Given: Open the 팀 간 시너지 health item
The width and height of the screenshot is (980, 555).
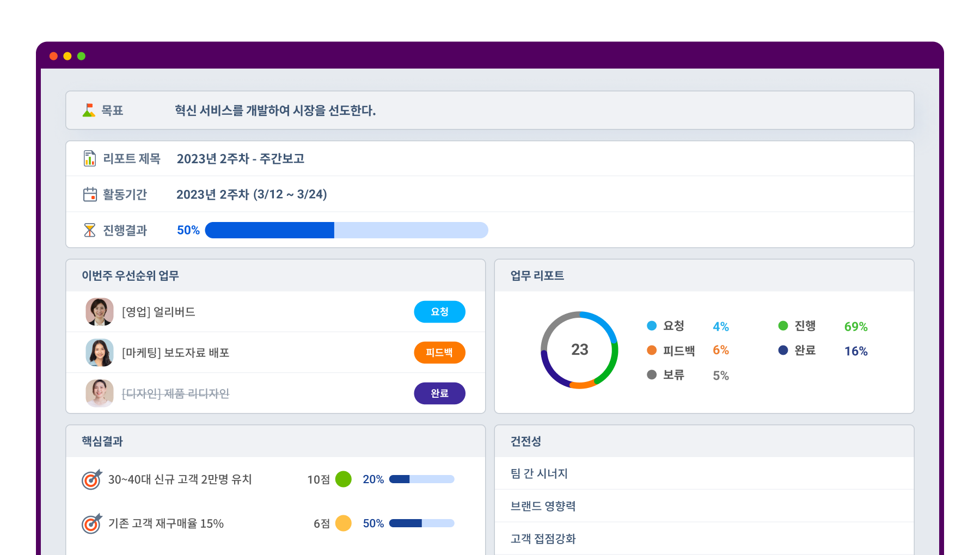Looking at the screenshot, I should coord(539,473).
